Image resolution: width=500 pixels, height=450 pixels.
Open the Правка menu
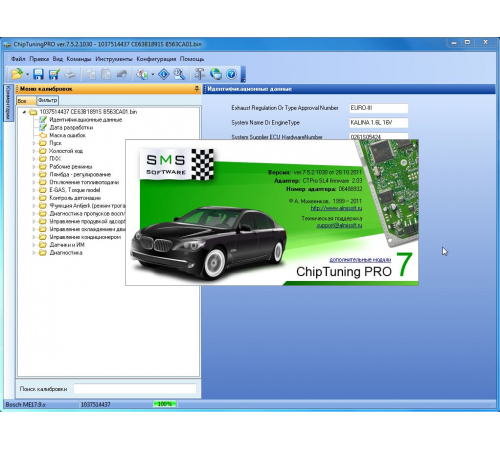point(39,59)
